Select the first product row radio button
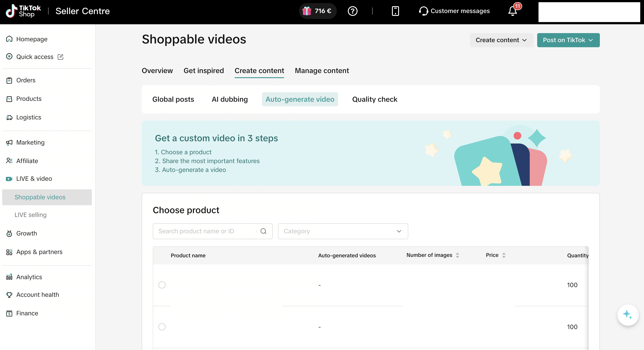Image resolution: width=644 pixels, height=350 pixels. (x=162, y=285)
